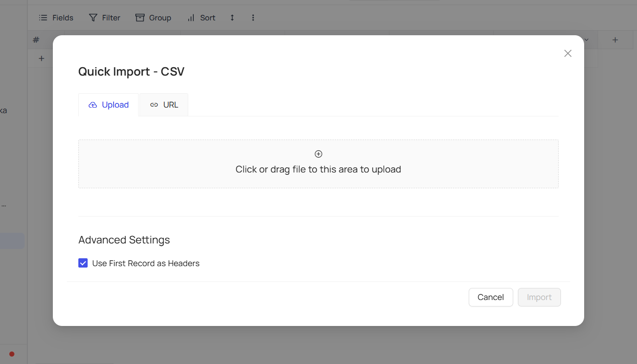Open the Group records menu
The image size is (637, 364).
(x=153, y=18)
